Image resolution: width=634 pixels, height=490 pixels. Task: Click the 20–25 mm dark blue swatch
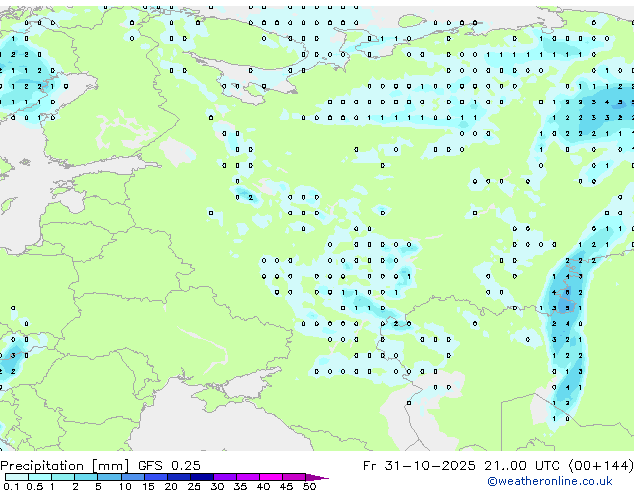pos(179,477)
